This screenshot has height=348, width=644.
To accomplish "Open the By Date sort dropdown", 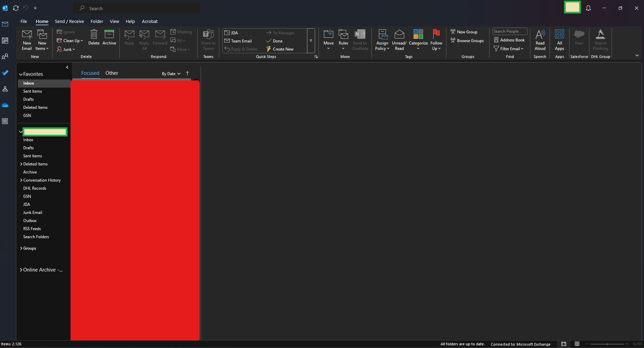I will 171,74.
